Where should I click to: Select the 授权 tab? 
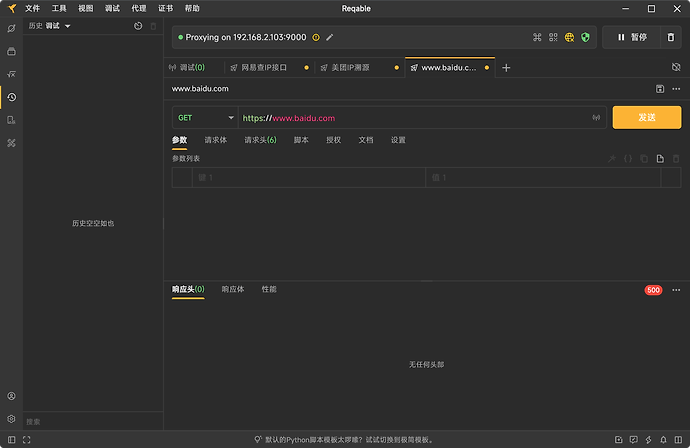click(334, 140)
